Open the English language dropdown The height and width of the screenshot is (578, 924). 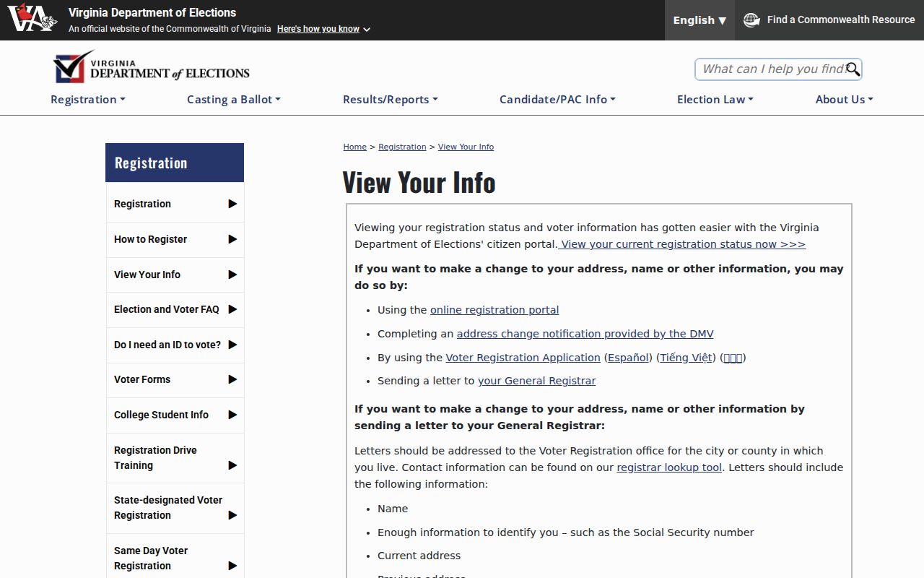[x=699, y=20]
